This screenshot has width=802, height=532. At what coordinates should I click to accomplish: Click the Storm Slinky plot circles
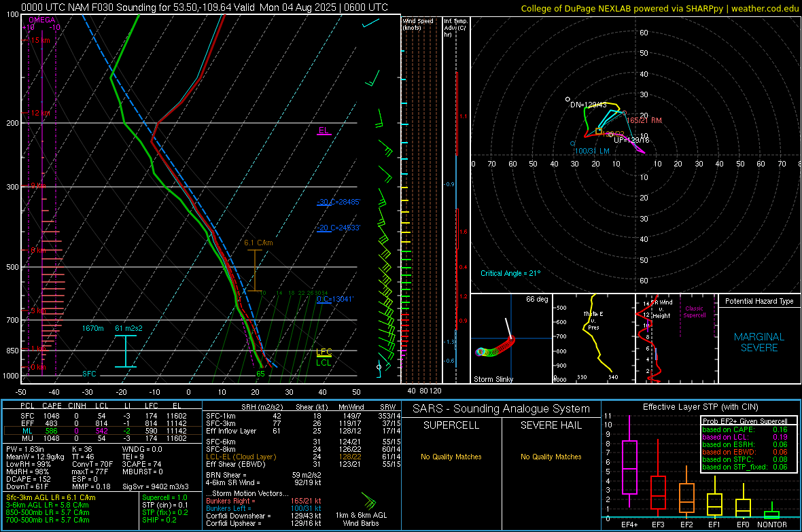pyautogui.click(x=495, y=347)
